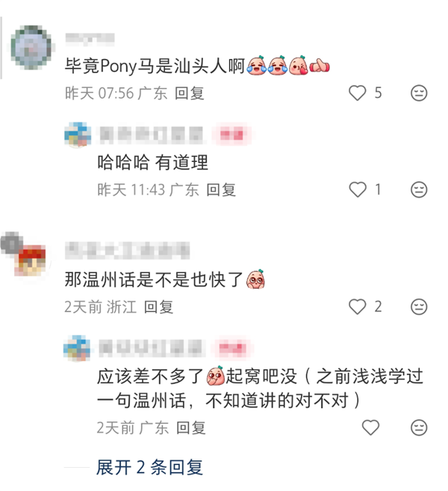Like the Pony马是汕头人 comment
Image resolution: width=448 pixels, height=491 pixels.
(358, 93)
